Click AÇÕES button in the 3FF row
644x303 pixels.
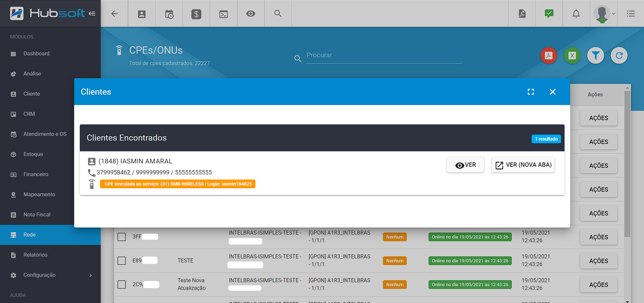[x=599, y=237]
